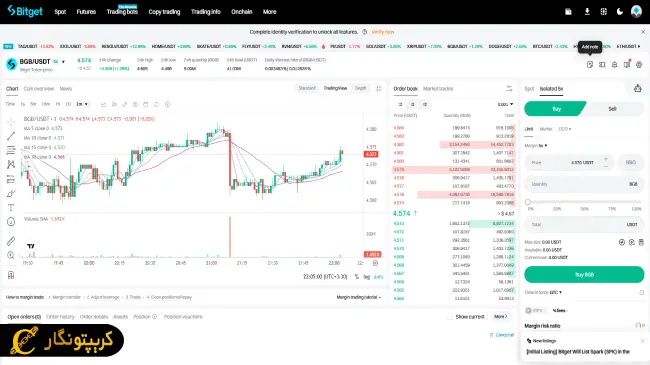Click the order amount percentage slider handle
The width and height of the screenshot is (650, 365).
528,202
